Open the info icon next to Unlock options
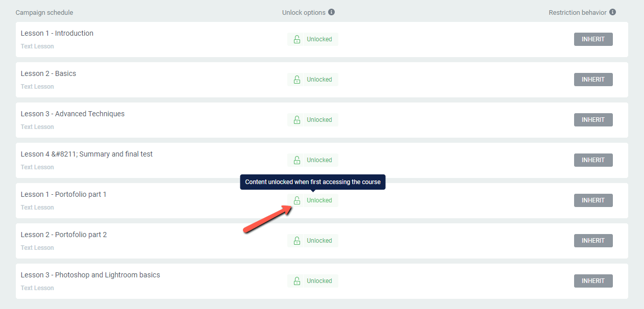644x309 pixels. tap(332, 12)
